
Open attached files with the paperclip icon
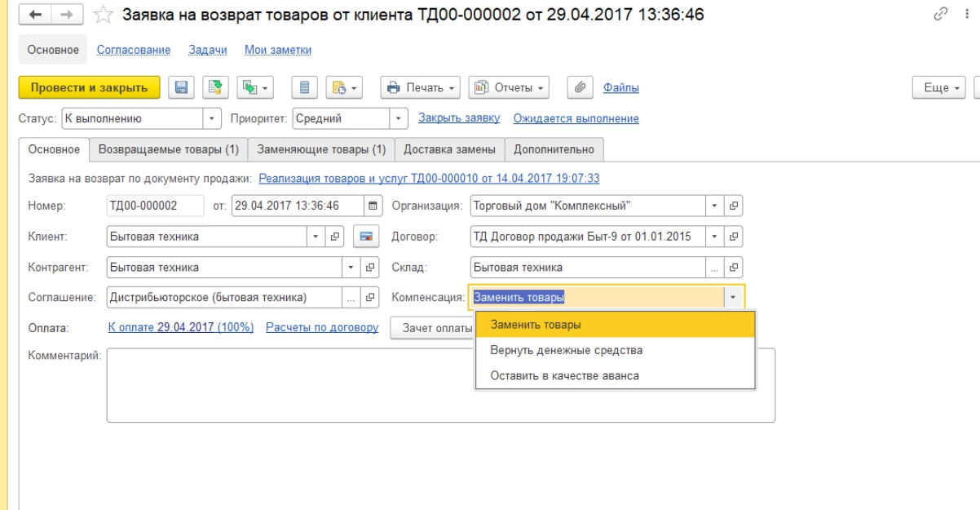[x=581, y=87]
